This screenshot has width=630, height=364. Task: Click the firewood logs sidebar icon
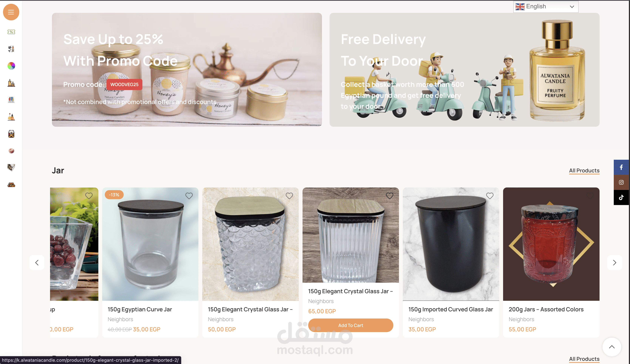pos(11,185)
